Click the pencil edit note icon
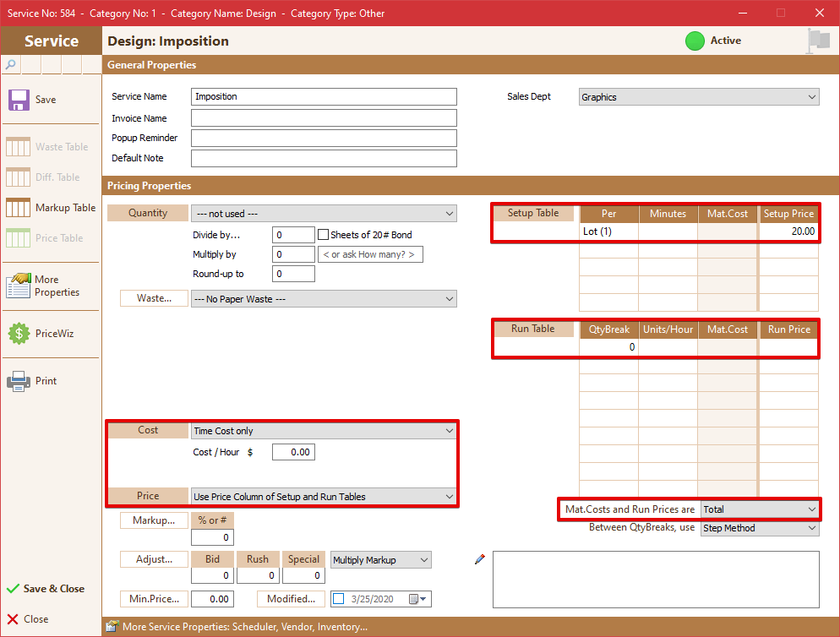Screen dimensions: 840x637 click(x=480, y=559)
